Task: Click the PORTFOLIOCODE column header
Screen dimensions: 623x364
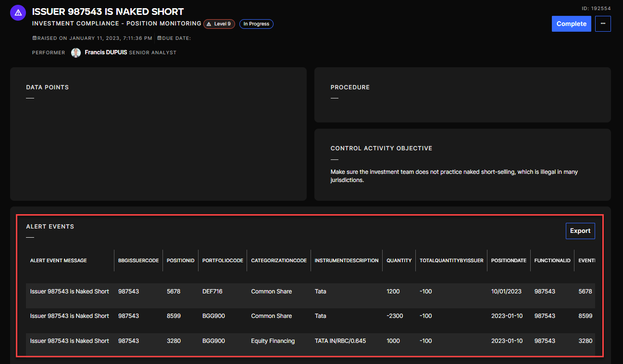Action: (223, 260)
